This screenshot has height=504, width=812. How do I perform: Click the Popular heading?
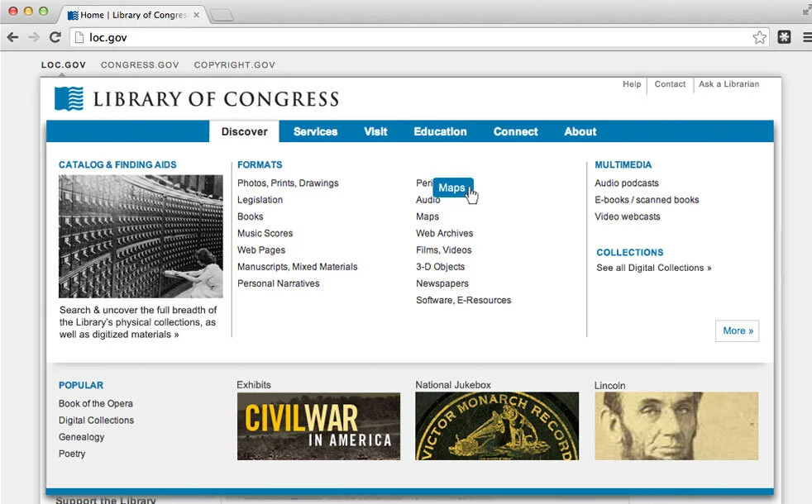point(81,385)
